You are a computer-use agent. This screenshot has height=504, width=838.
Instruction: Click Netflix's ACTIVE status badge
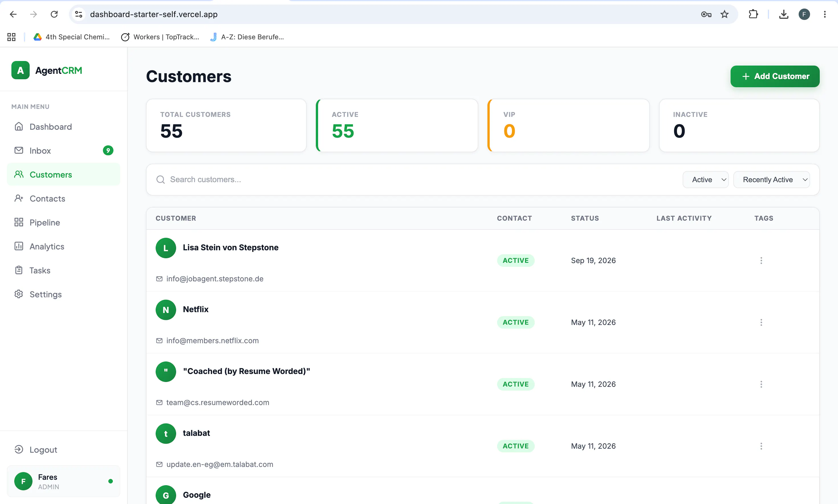click(x=515, y=322)
